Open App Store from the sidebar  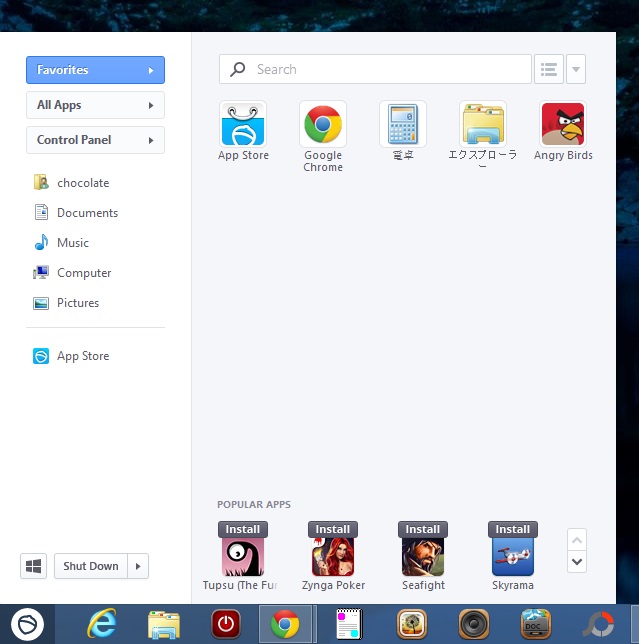[x=71, y=356]
